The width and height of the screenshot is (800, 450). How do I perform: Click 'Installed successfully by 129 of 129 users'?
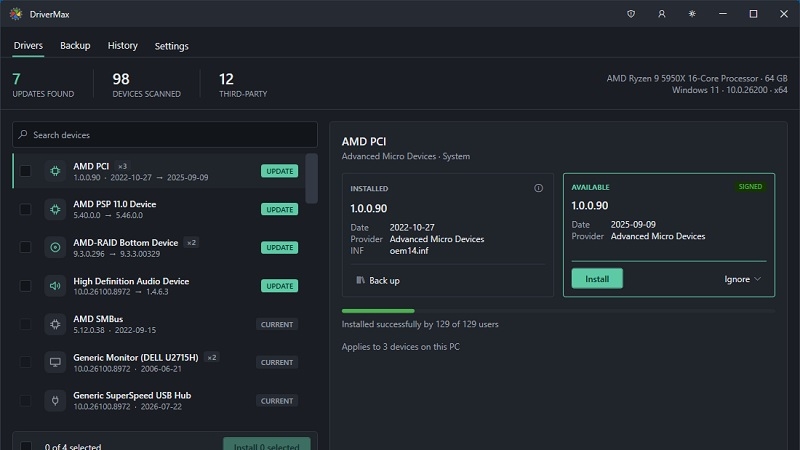pos(420,324)
